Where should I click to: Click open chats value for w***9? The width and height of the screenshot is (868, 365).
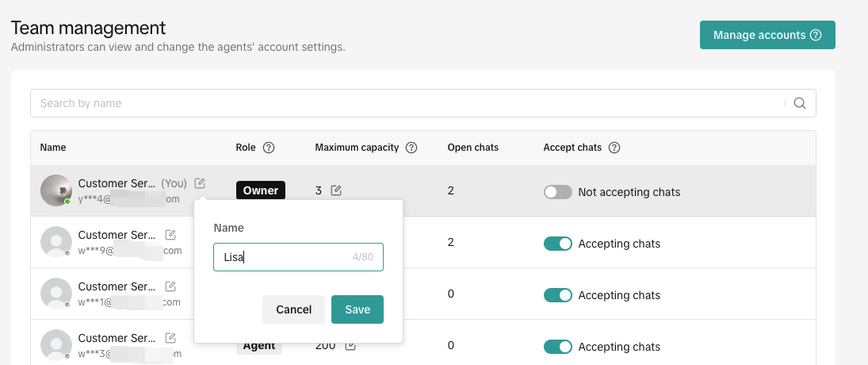[x=450, y=242]
